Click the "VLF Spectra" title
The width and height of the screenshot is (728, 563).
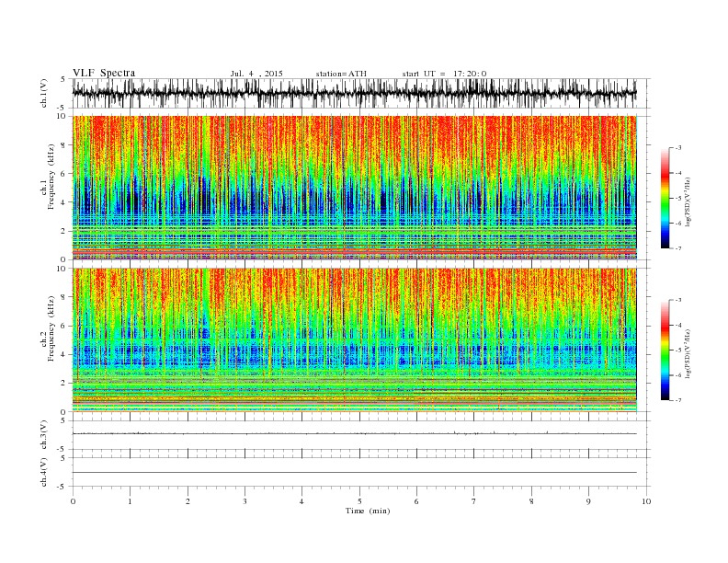[x=104, y=73]
